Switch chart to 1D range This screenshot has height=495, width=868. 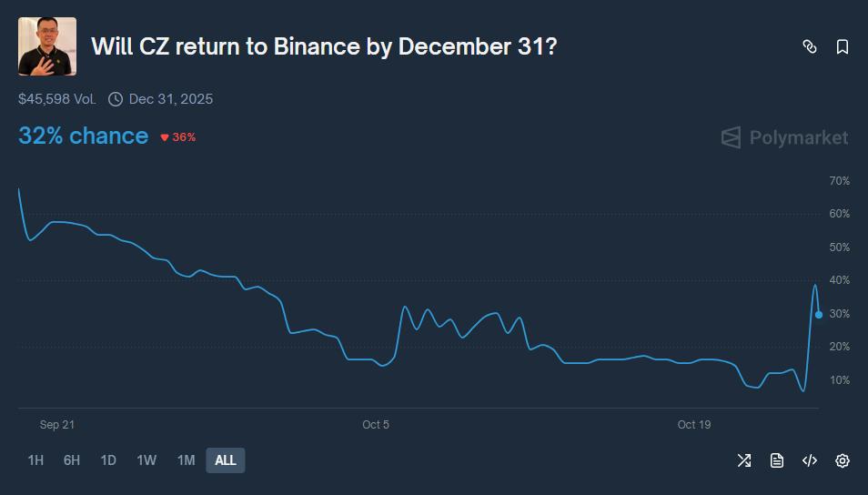point(108,460)
